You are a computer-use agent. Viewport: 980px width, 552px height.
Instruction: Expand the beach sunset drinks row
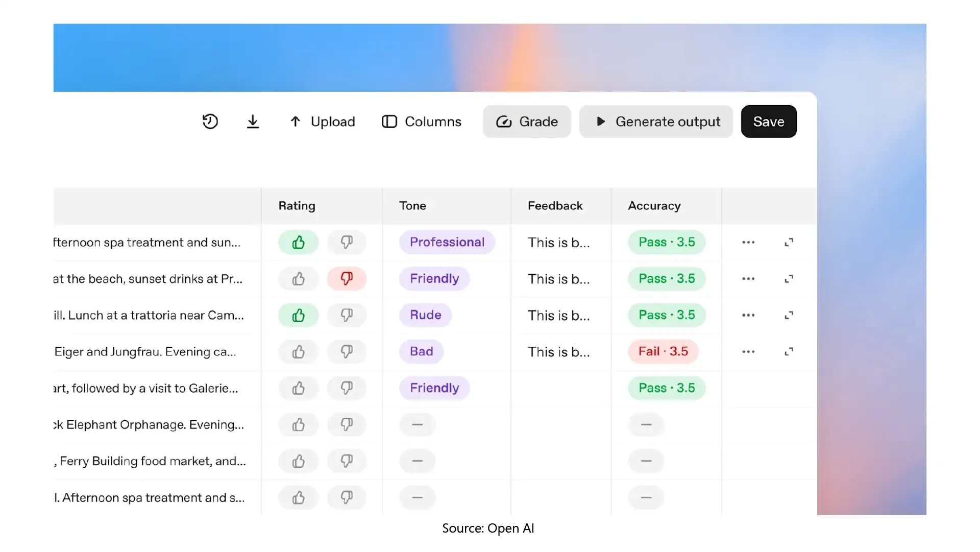pyautogui.click(x=789, y=279)
